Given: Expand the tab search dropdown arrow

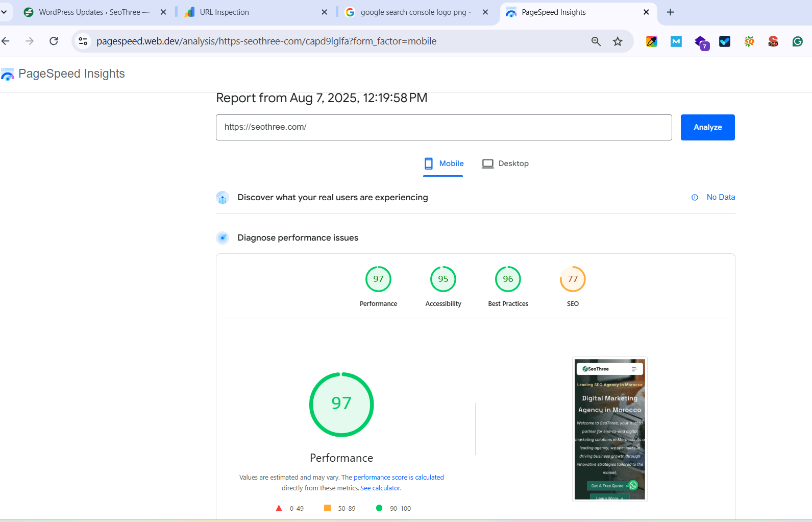Looking at the screenshot, I should pos(4,12).
